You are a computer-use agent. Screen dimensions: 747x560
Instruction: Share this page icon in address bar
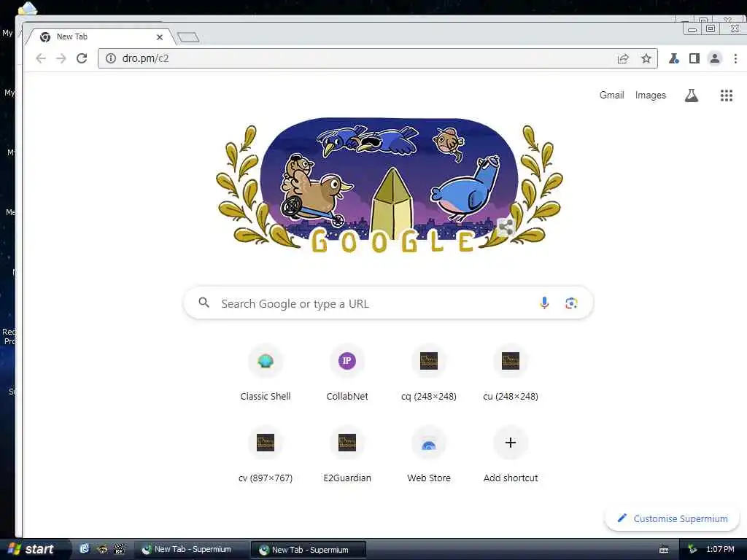tap(623, 58)
